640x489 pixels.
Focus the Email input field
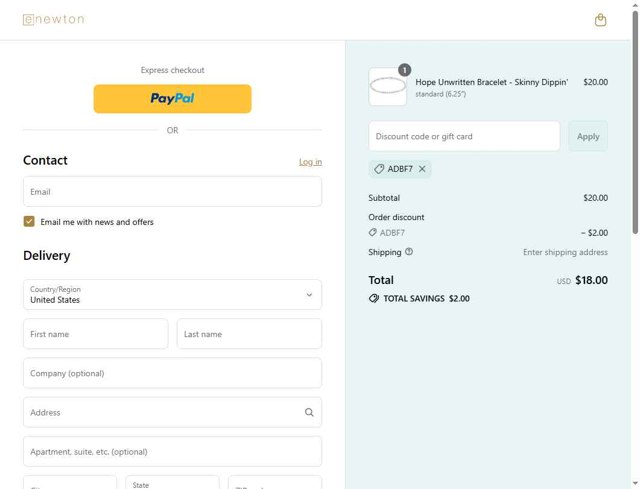(172, 191)
